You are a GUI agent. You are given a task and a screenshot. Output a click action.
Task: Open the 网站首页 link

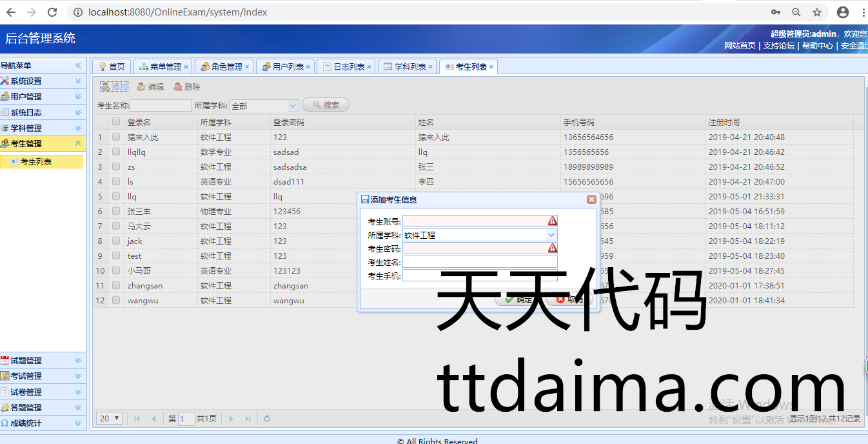(740, 46)
